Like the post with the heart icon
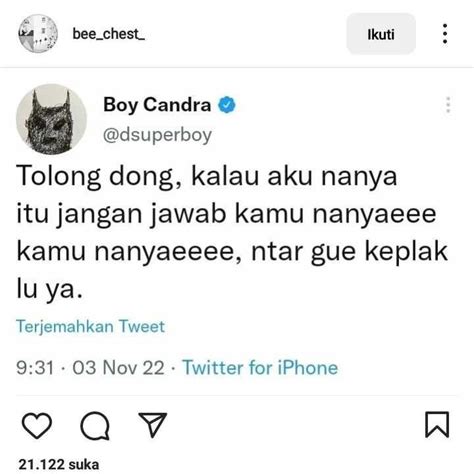Screen dimensions: 474x474 tap(37, 425)
